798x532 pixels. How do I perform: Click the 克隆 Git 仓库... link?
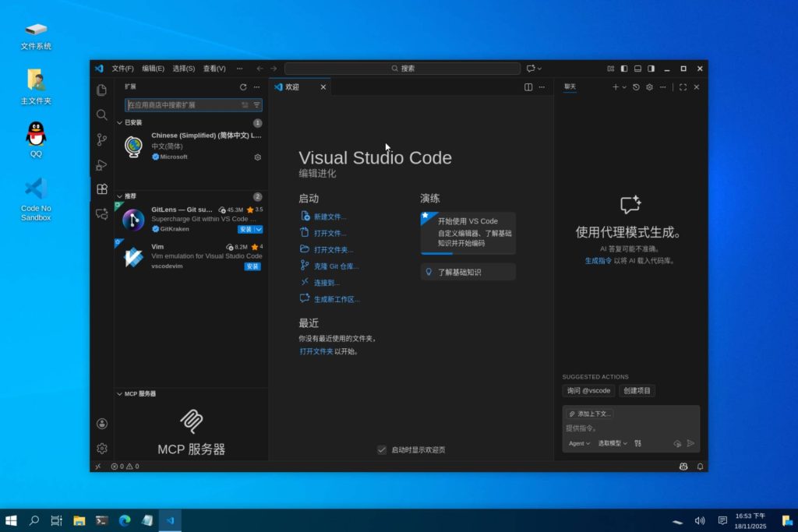(337, 266)
